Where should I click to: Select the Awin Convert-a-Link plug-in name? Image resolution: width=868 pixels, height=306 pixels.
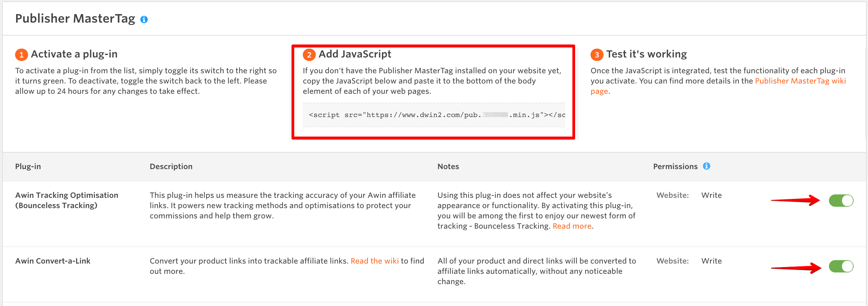click(53, 260)
